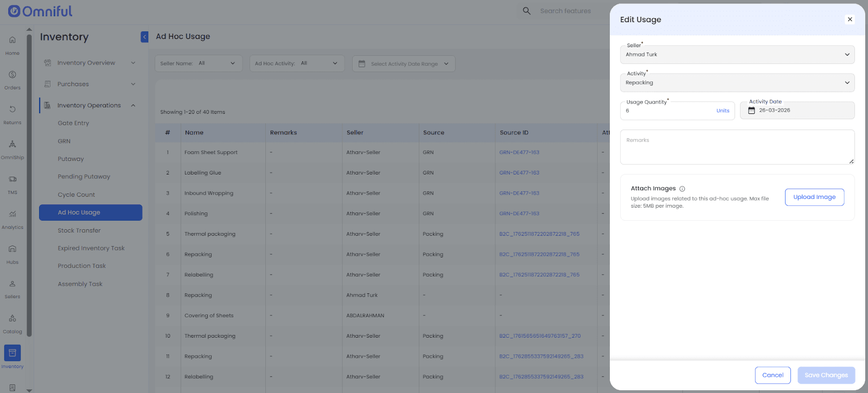Open the Activity dropdown showing Repacking
Viewport: 868px width, 393px height.
pyautogui.click(x=737, y=83)
